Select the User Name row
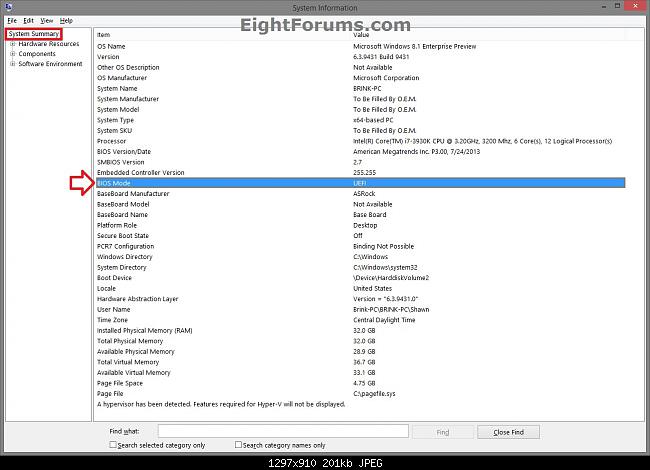Screen dimensions: 650x470 point(360,310)
